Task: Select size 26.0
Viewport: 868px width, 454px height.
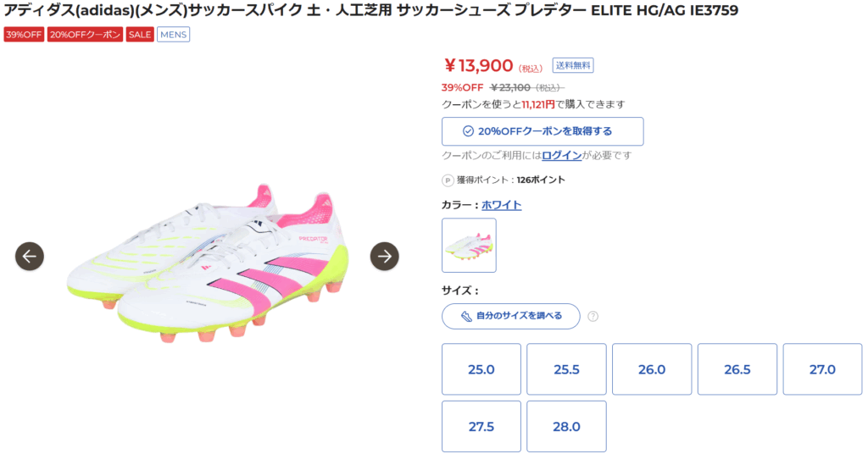Action: 652,369
